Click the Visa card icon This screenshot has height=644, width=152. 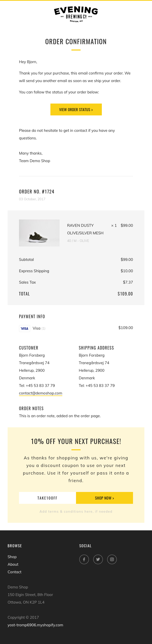coord(25,328)
